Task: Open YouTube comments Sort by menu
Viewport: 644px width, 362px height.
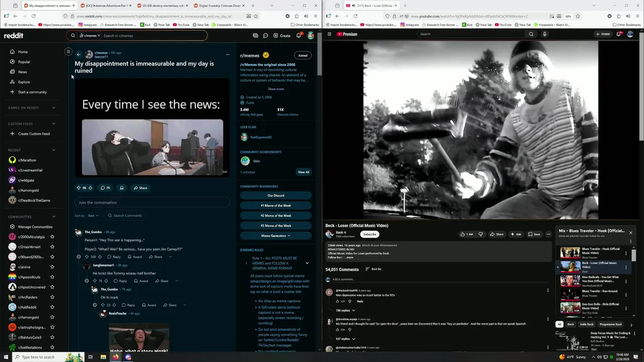Action: click(373, 269)
